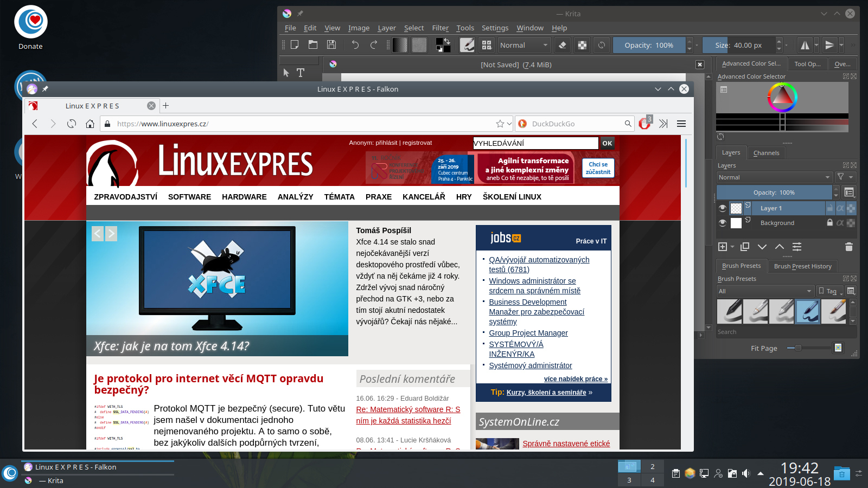Expand the brush preset All tag dropdown
Screen dimensions: 868x488
click(x=765, y=291)
